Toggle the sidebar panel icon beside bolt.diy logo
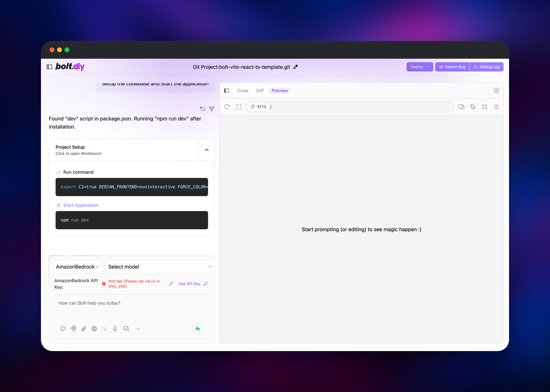 49,67
